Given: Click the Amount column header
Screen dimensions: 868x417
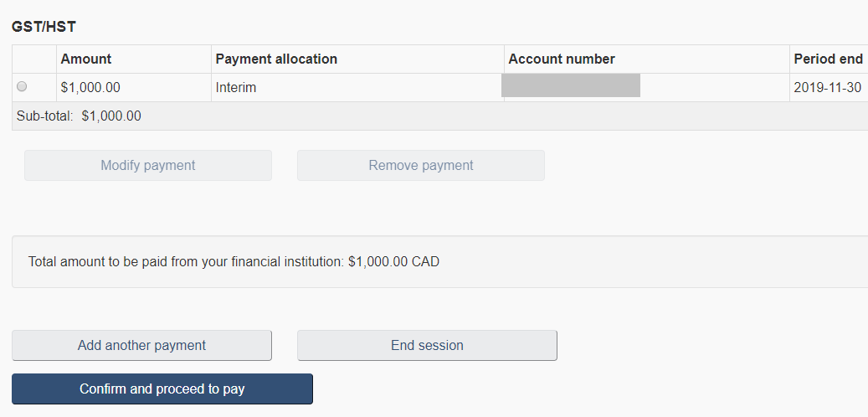Looking at the screenshot, I should [x=86, y=59].
